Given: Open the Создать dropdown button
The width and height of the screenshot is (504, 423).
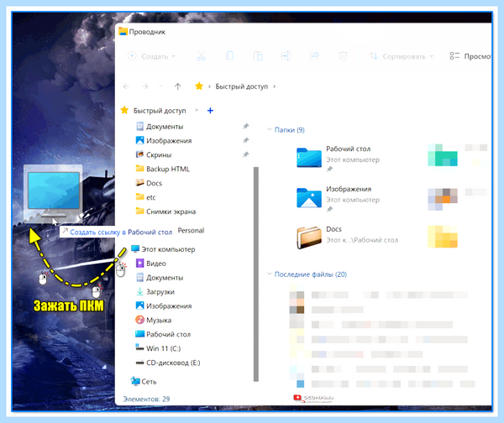Looking at the screenshot, I should [151, 56].
